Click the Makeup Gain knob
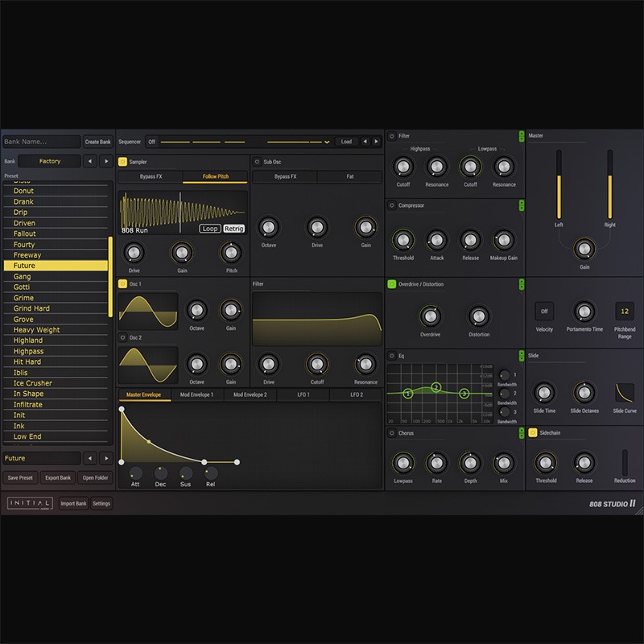 504,240
